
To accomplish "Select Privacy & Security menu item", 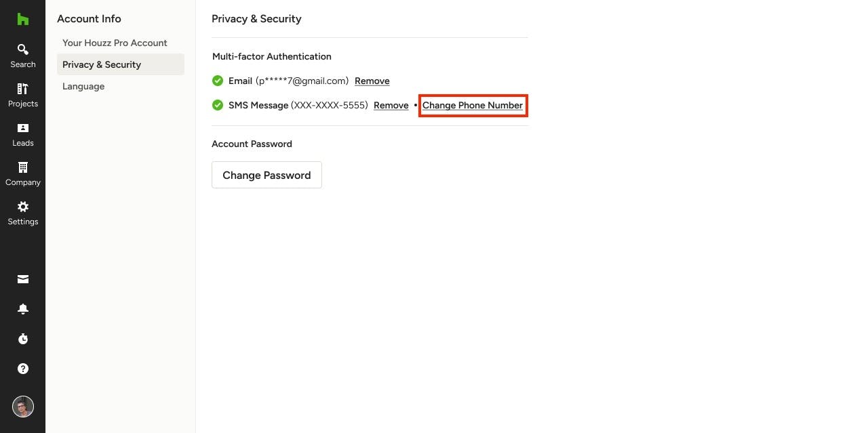I will [121, 64].
